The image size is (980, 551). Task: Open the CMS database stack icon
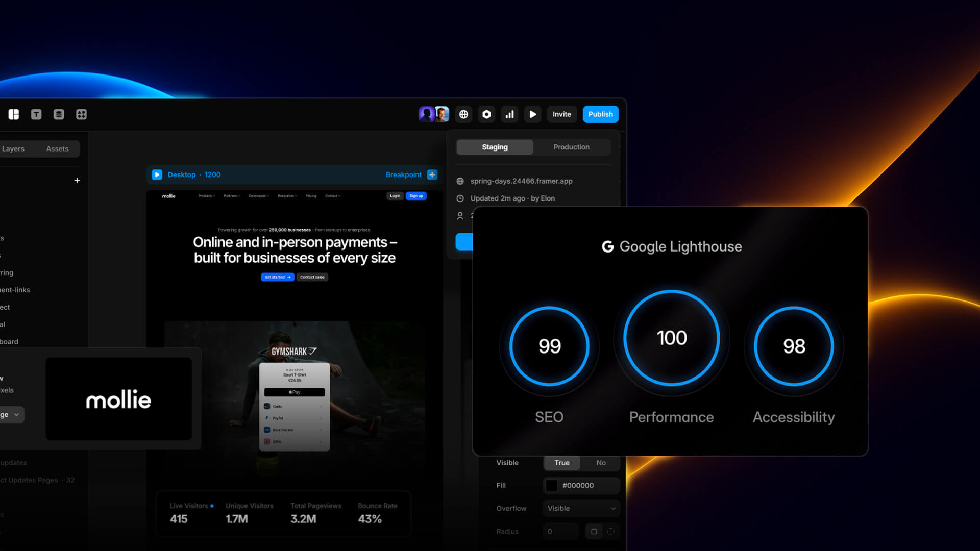[59, 114]
